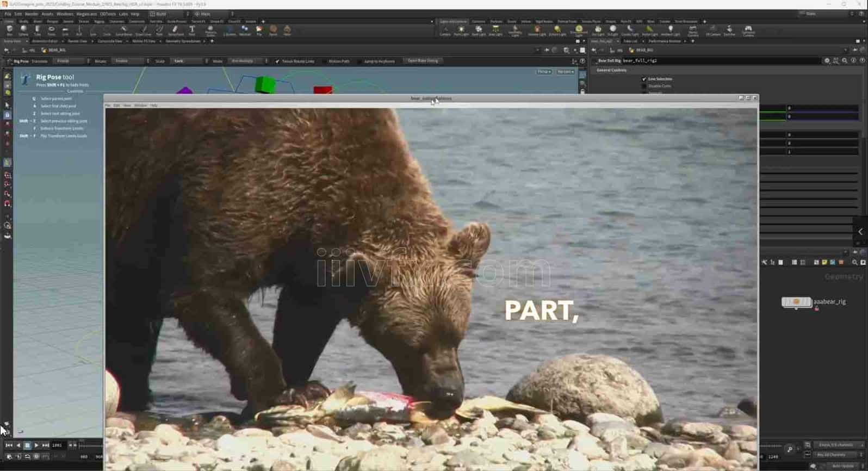
Task: Select the Box shelf tool
Action: [10, 30]
